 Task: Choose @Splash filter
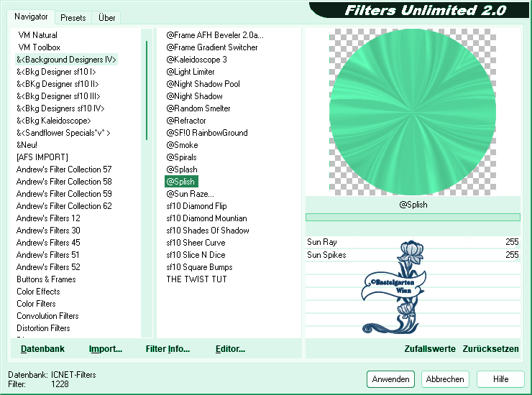(x=181, y=169)
